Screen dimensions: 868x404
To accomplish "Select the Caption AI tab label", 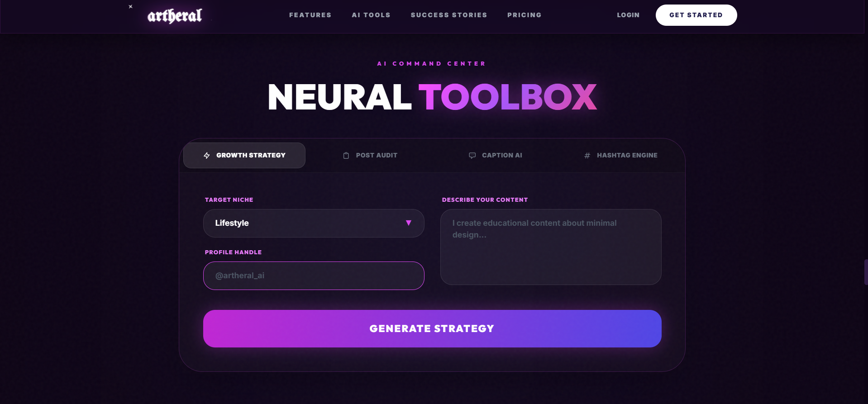I will click(x=502, y=155).
